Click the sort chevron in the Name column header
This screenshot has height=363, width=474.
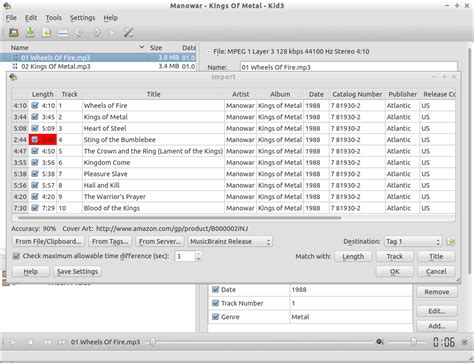point(142,47)
